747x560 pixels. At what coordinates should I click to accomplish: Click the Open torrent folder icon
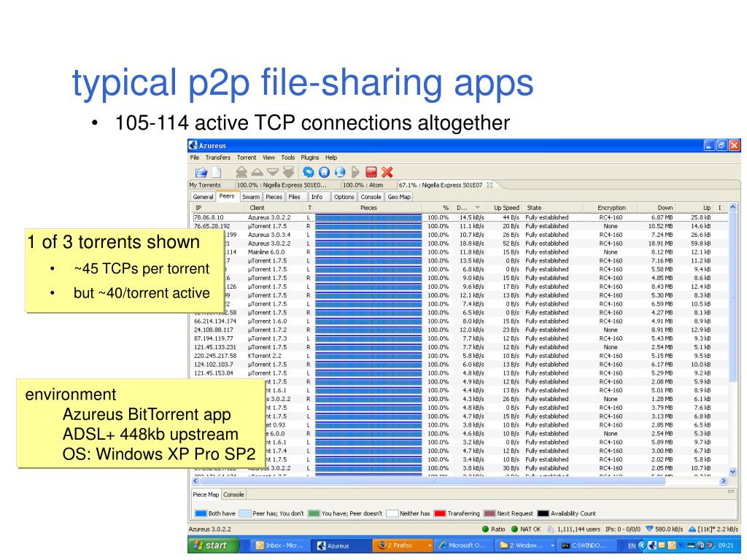(201, 172)
